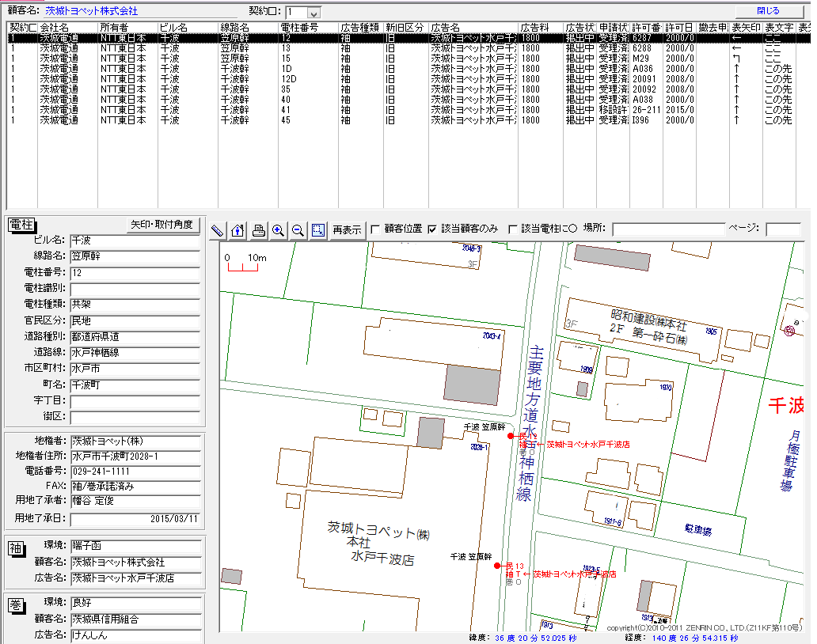Click the FAX field

(135, 487)
